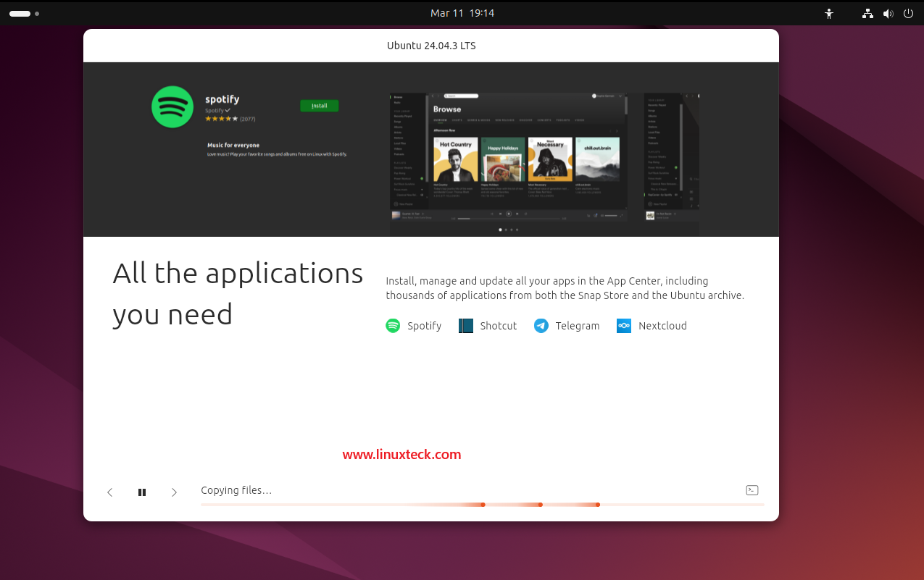Click the volume icon in top bar

tap(888, 12)
